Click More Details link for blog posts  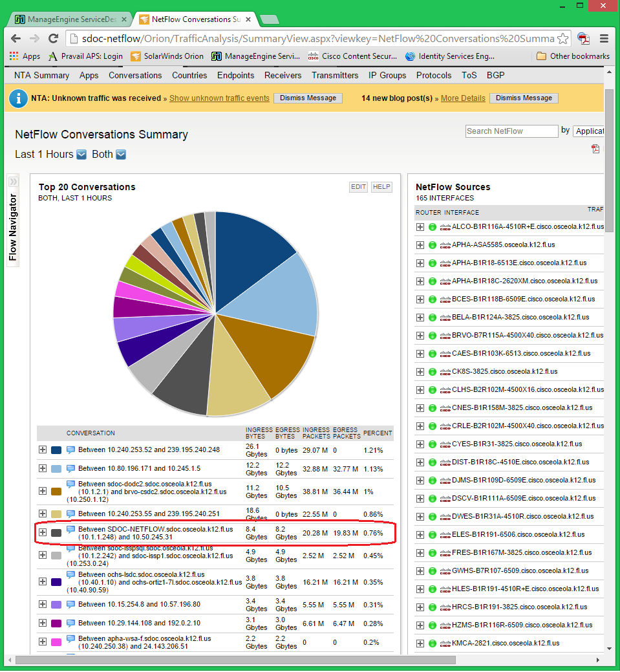point(463,98)
